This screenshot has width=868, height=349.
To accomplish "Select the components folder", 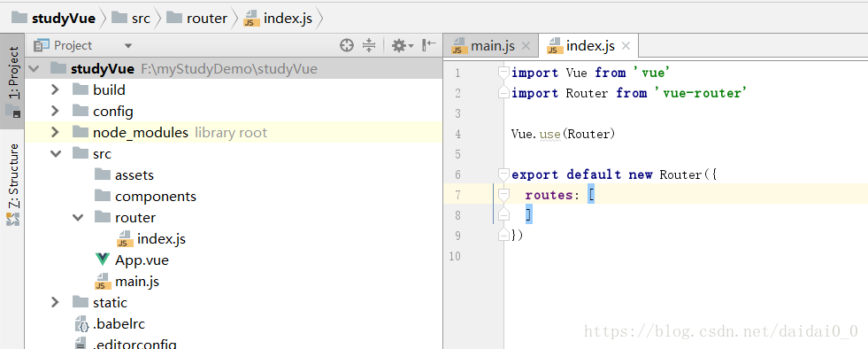I will pyautogui.click(x=155, y=197).
